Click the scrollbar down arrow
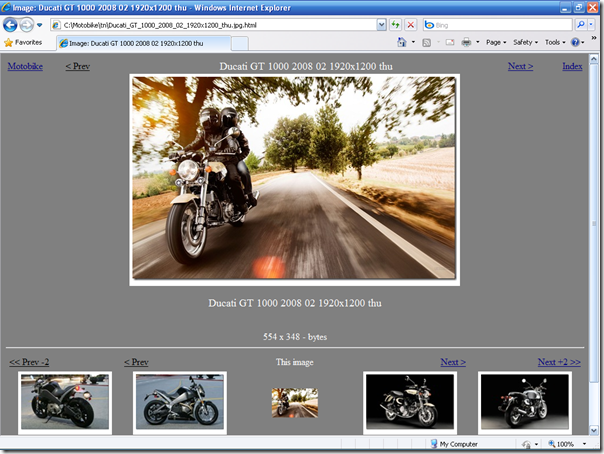This screenshot has height=454, width=604. 594,430
